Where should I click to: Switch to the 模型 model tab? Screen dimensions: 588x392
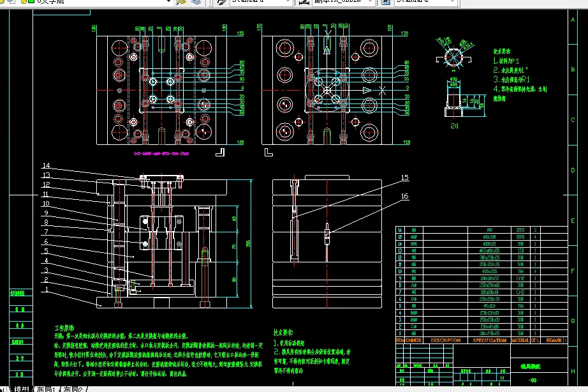pyautogui.click(x=20, y=389)
